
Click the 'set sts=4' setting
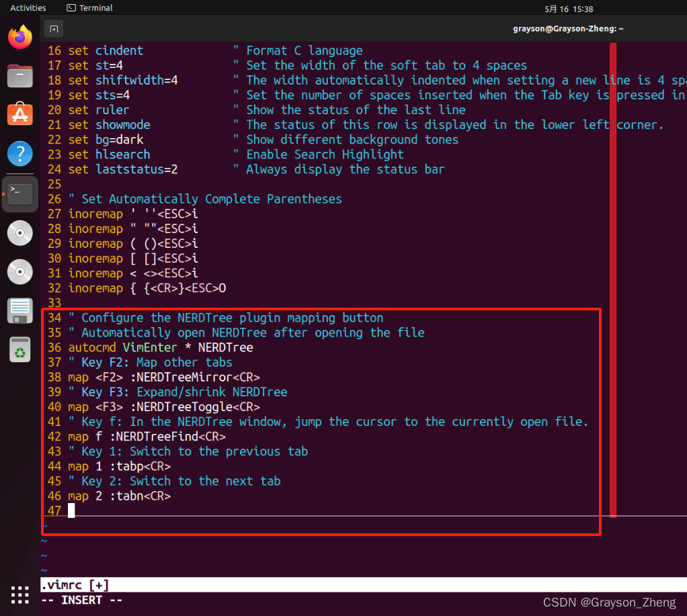99,95
